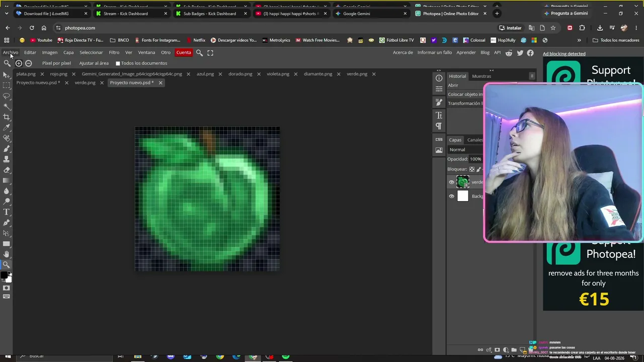
Task: Click the zoom out minus icon
Action: tap(29, 63)
